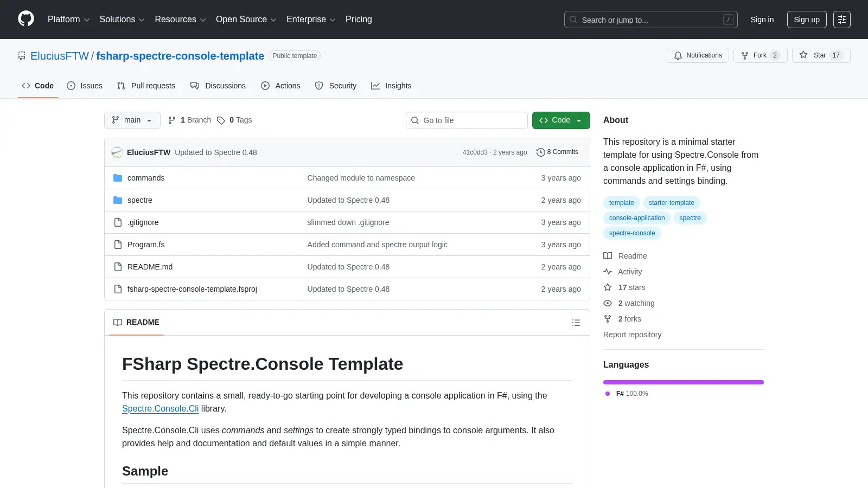Click the star icon beside 17 stars
This screenshot has width=868, height=488.
pos(608,287)
